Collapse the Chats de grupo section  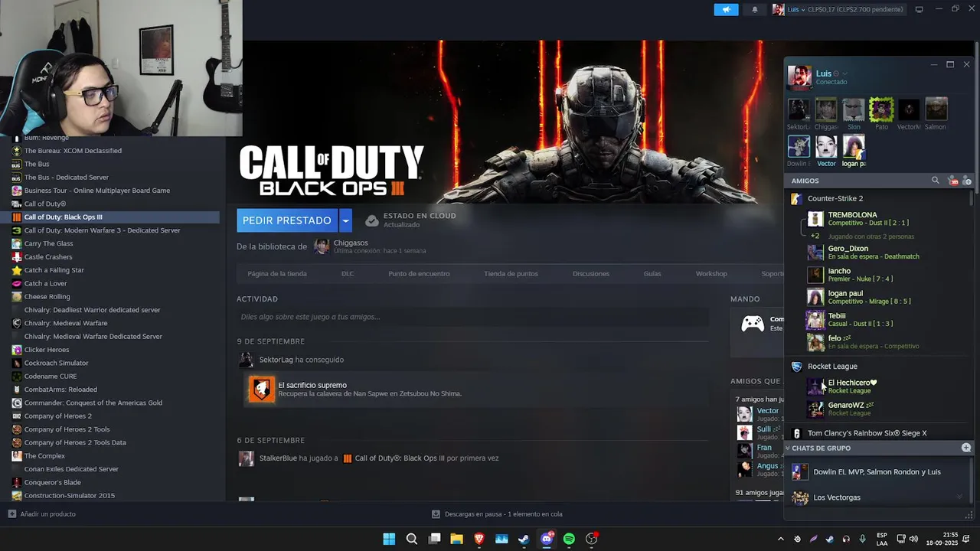[788, 448]
